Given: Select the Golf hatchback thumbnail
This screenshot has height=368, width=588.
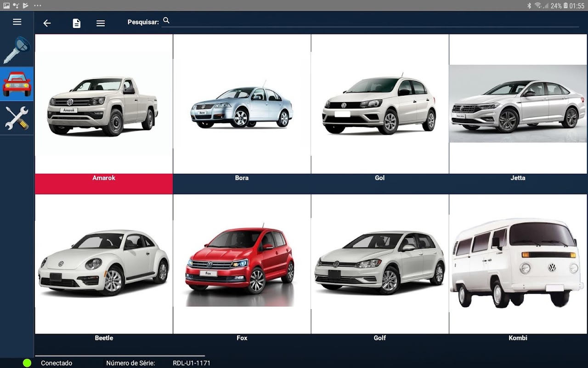Looking at the screenshot, I should (x=380, y=264).
